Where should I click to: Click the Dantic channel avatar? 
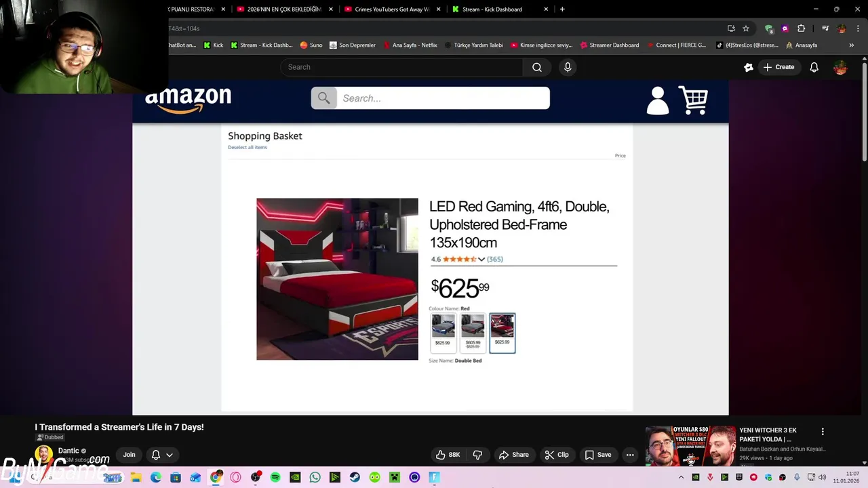(43, 454)
